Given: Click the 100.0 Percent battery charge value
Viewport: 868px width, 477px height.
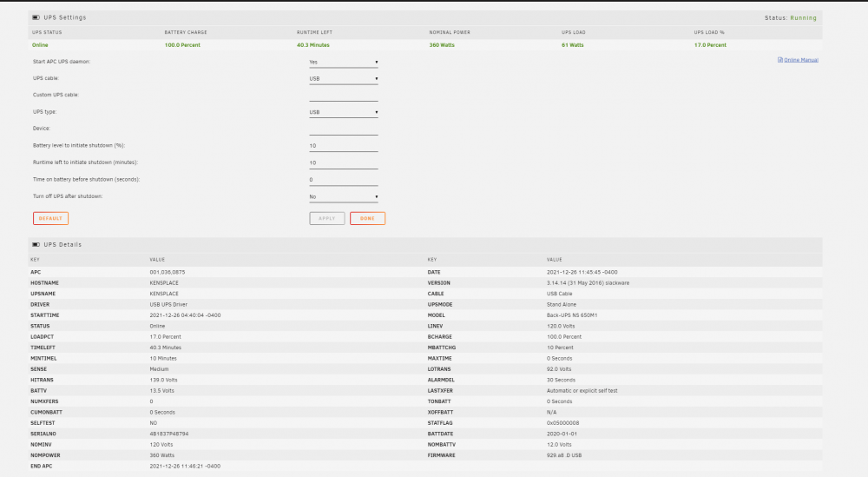Looking at the screenshot, I should pyautogui.click(x=182, y=45).
